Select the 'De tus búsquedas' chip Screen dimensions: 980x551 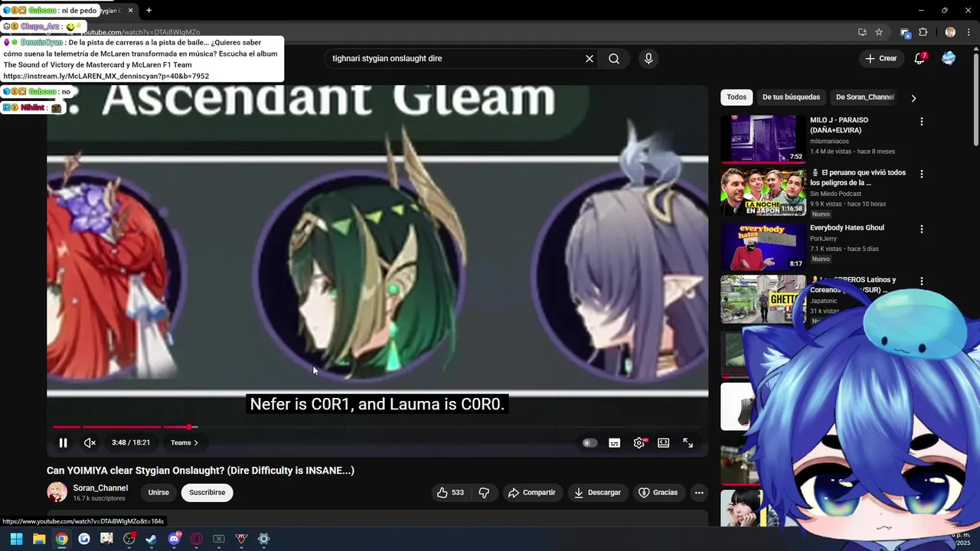click(791, 97)
